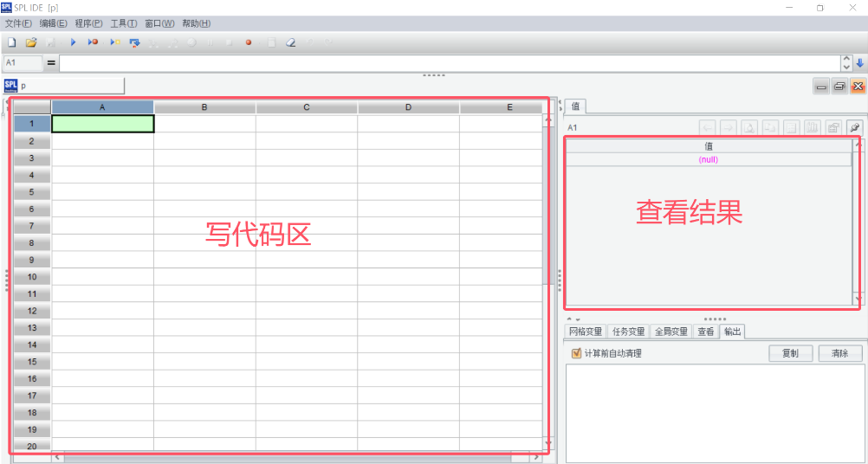Click the bar chart icon in value panel
Viewport: 868px width, 464px height.
tap(812, 128)
